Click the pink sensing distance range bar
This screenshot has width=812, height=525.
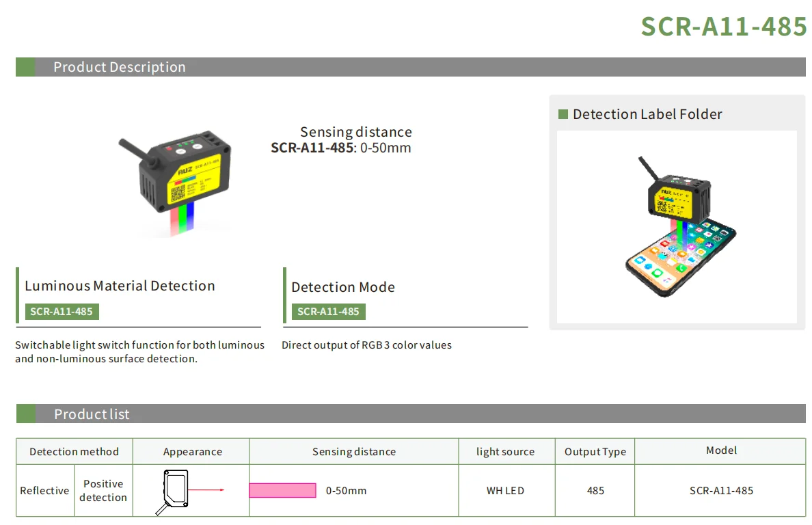coord(283,490)
